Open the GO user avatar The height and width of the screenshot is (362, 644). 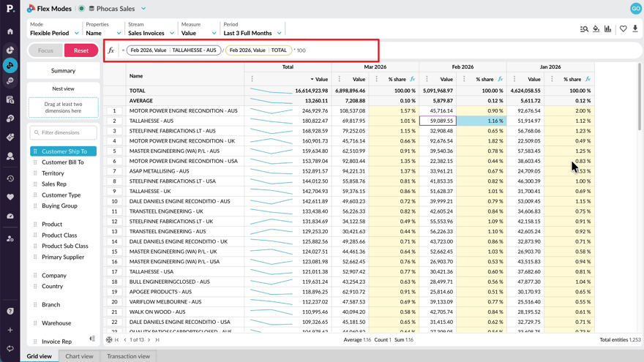(636, 9)
